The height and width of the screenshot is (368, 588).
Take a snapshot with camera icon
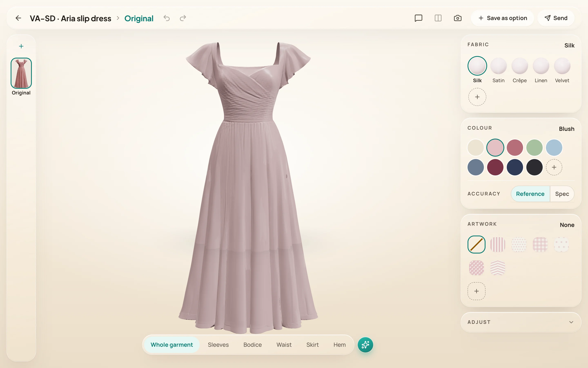458,18
